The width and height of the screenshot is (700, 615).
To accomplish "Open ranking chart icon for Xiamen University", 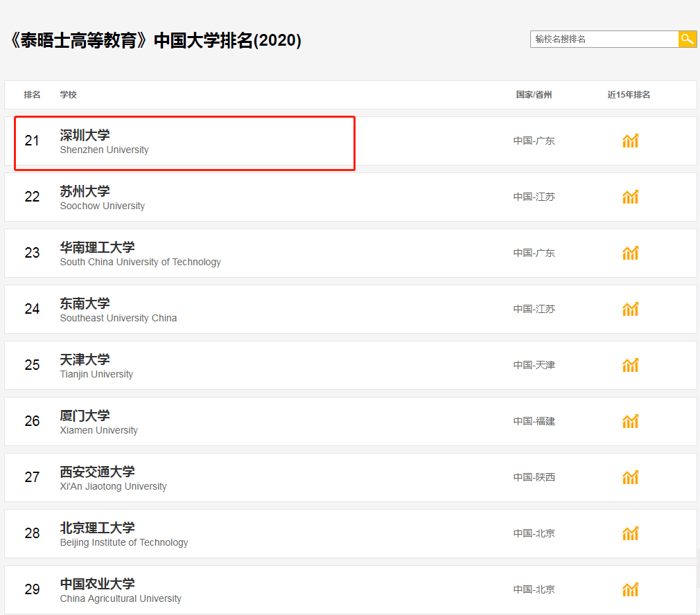I will (x=631, y=421).
